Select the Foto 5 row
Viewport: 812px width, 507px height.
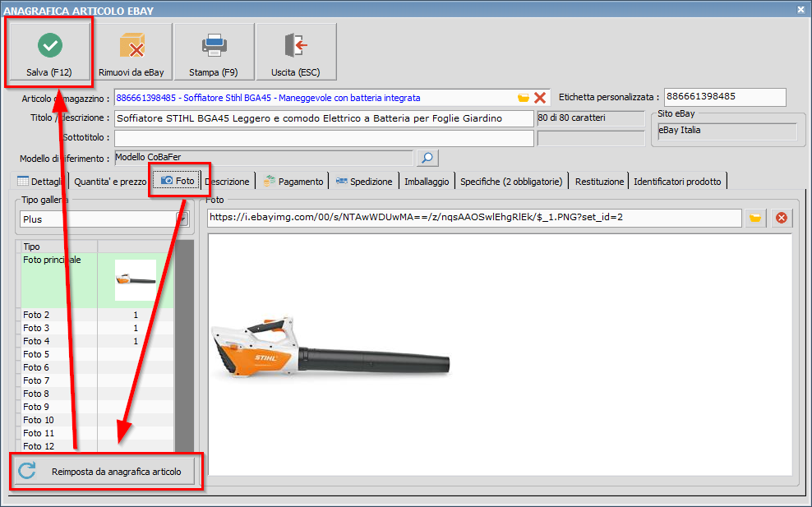(97, 354)
